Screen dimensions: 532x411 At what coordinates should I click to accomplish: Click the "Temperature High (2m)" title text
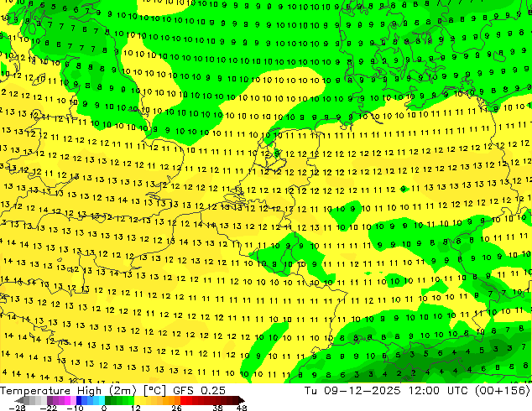point(68,391)
